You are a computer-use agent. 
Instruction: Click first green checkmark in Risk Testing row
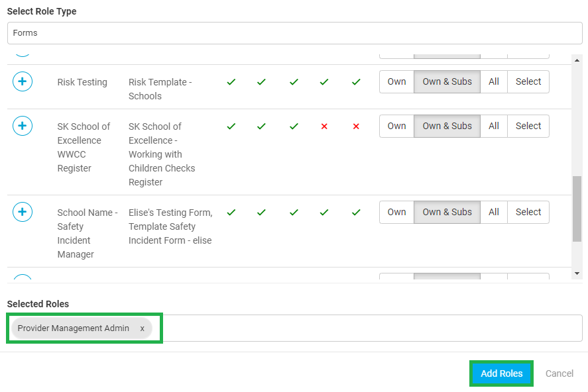pos(231,81)
